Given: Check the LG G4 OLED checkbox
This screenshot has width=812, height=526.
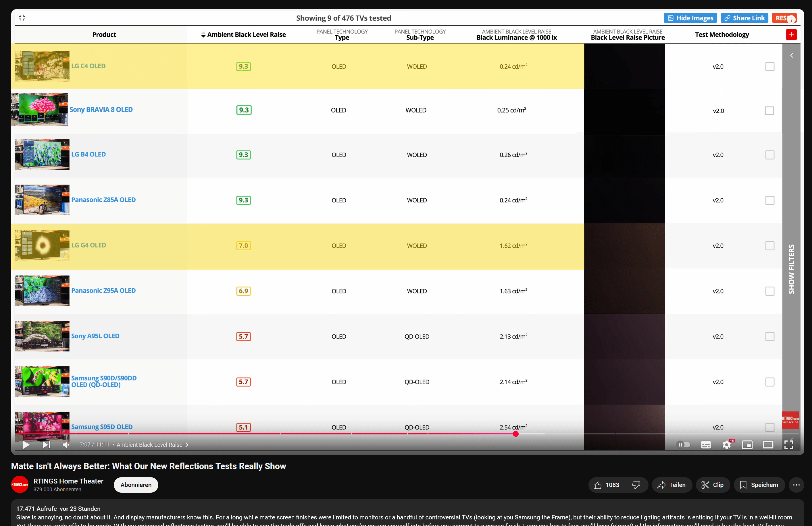Looking at the screenshot, I should point(770,245).
